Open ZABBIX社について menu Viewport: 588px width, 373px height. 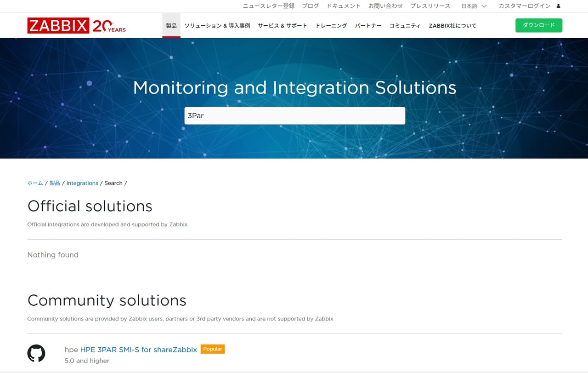point(452,26)
